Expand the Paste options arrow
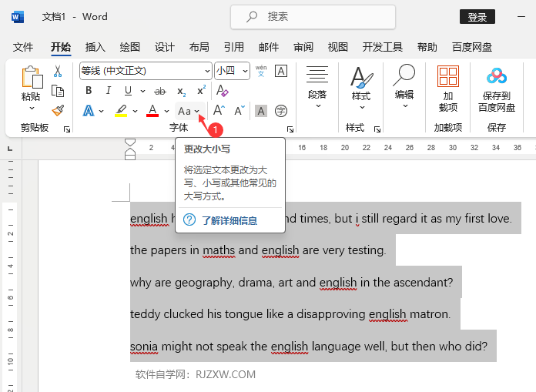This screenshot has width=536, height=392. 32,109
